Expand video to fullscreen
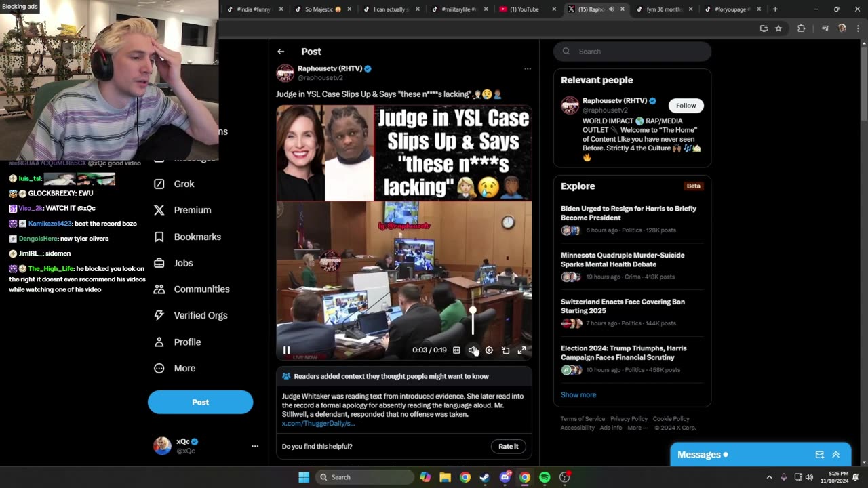 click(x=521, y=350)
